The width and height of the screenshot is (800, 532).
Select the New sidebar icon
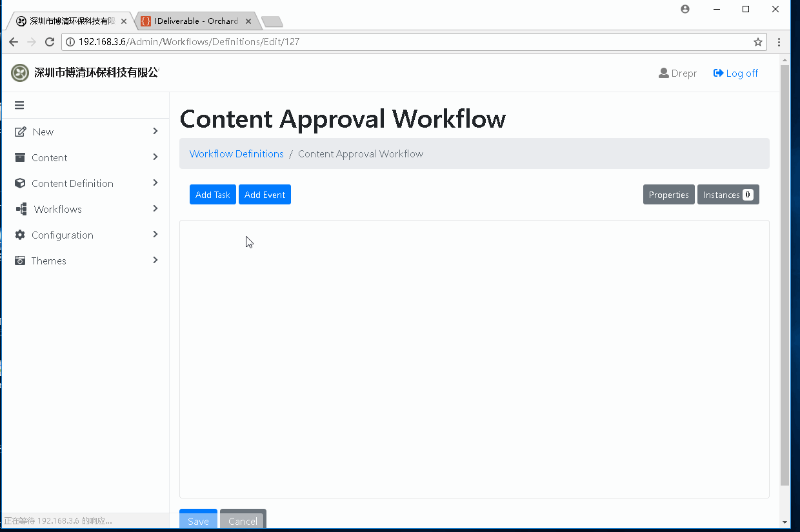click(x=21, y=132)
